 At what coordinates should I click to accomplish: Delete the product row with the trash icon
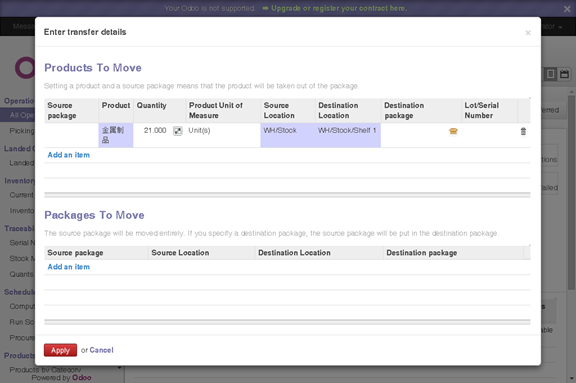523,131
